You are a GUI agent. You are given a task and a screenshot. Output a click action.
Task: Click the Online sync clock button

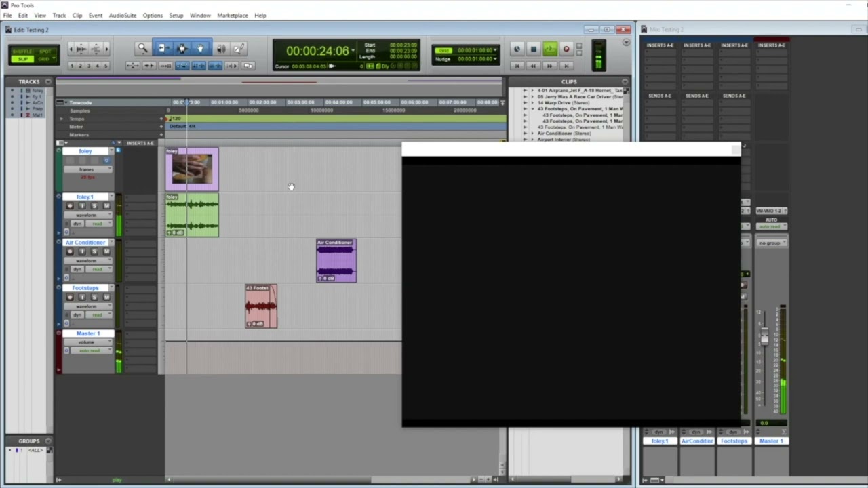pos(517,49)
